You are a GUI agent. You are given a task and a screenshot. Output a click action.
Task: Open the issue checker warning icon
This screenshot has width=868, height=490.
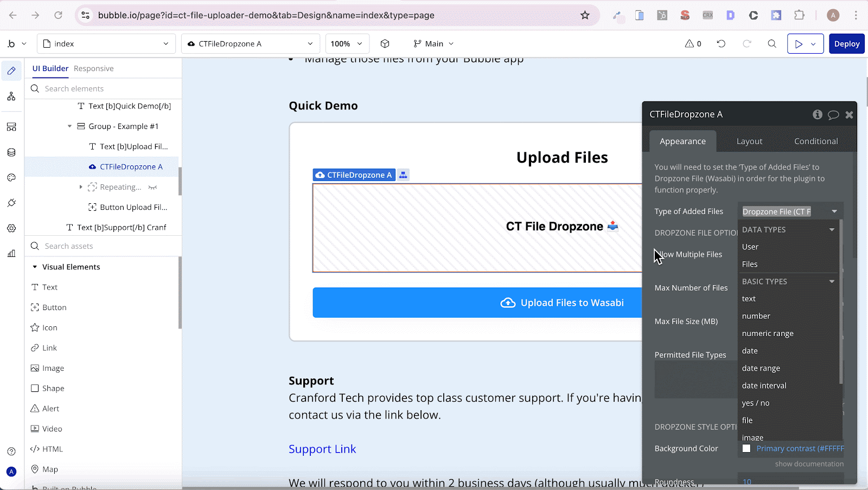[x=693, y=44]
